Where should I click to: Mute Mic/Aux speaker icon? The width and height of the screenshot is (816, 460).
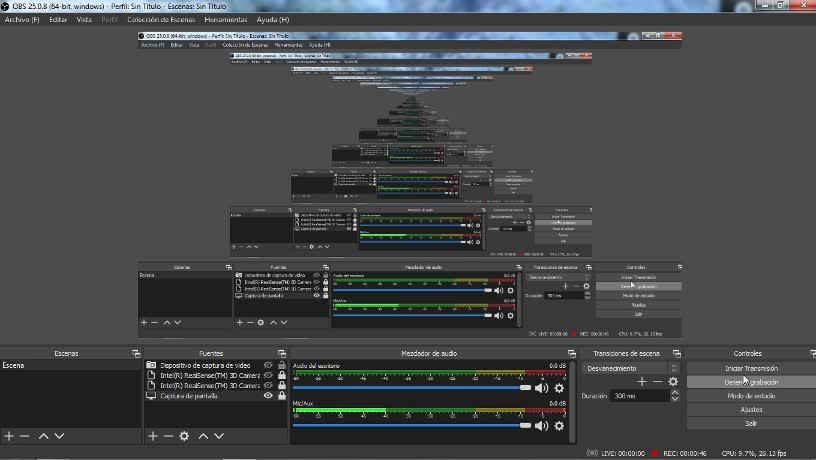coord(541,426)
